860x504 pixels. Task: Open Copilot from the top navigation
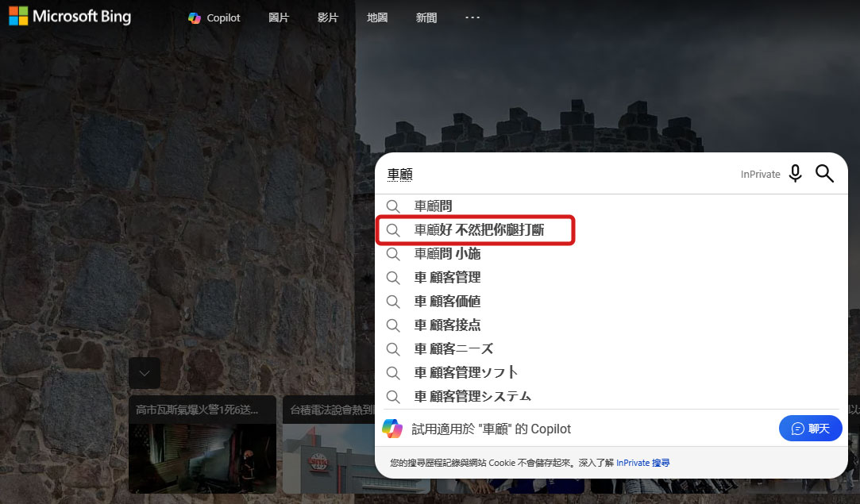pyautogui.click(x=214, y=17)
